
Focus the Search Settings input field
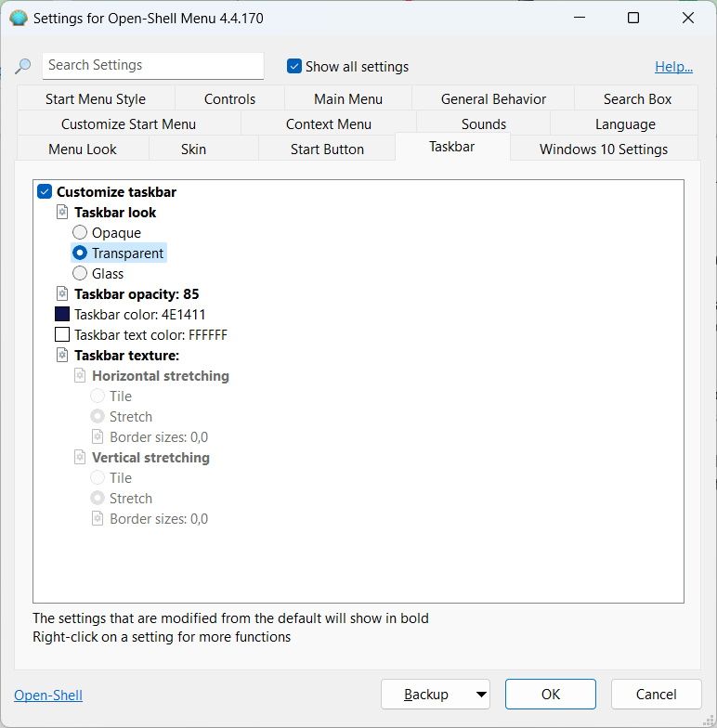tap(153, 65)
